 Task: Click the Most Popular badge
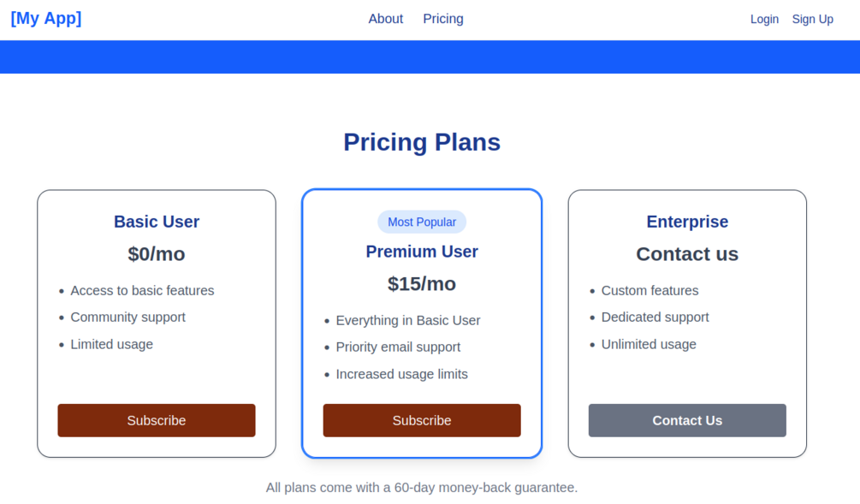(x=422, y=222)
